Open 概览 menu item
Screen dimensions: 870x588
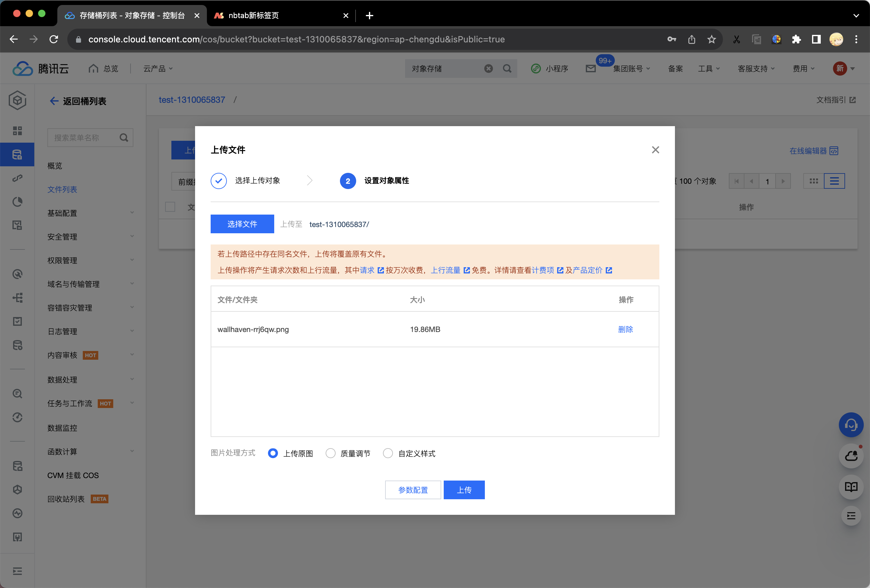pos(55,166)
